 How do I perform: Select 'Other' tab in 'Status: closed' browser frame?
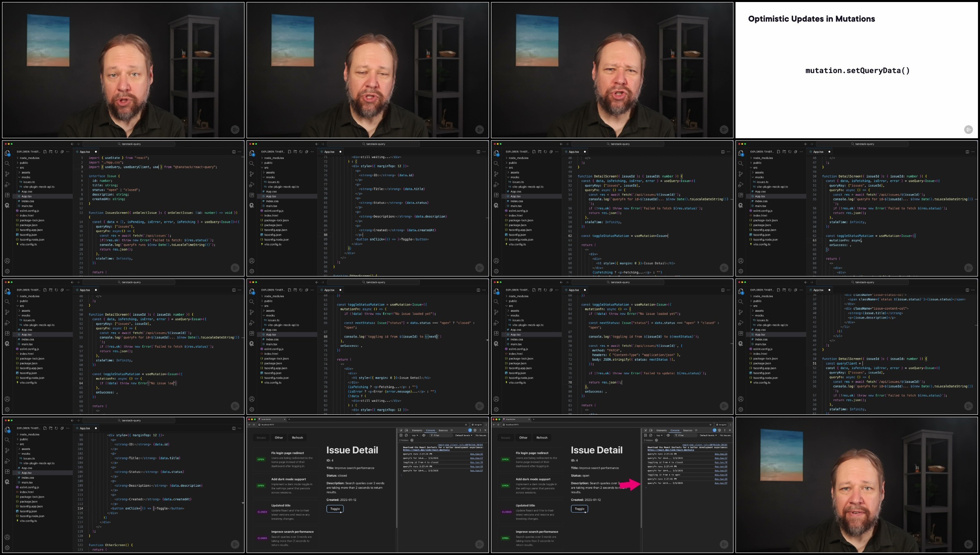pos(279,438)
